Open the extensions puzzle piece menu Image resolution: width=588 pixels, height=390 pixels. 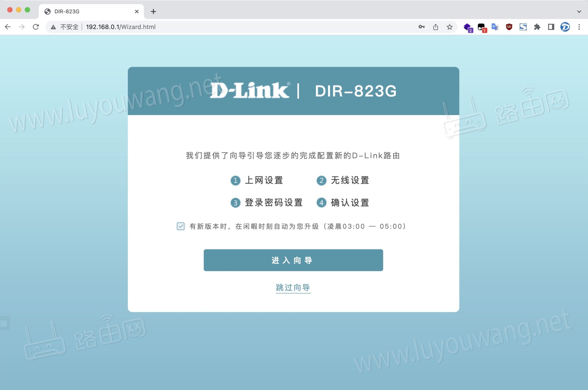[537, 27]
